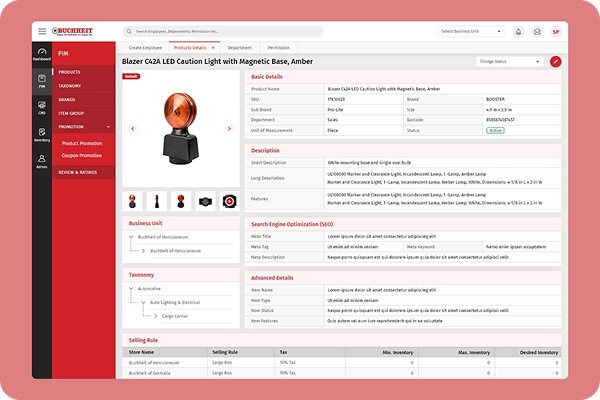Click the red edit pencil button
The image size is (600, 400).
click(556, 62)
